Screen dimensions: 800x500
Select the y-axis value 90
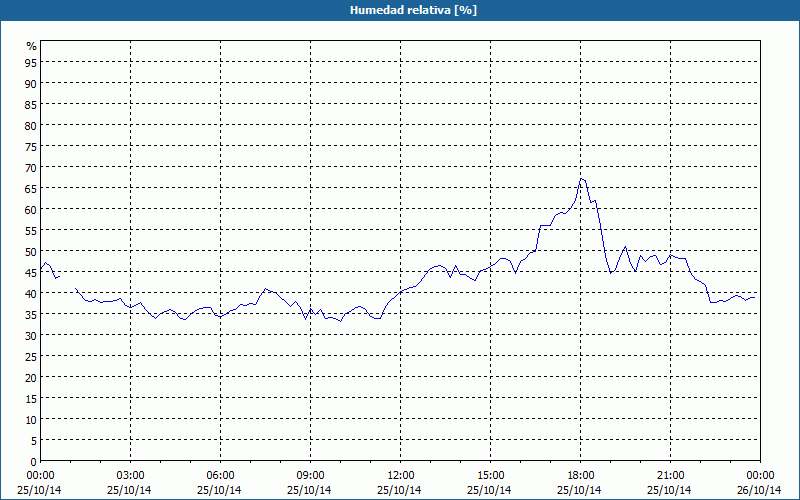coord(31,84)
